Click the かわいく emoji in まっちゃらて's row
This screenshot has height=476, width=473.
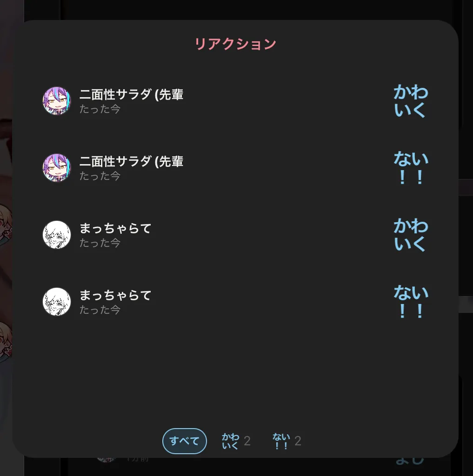tap(411, 235)
